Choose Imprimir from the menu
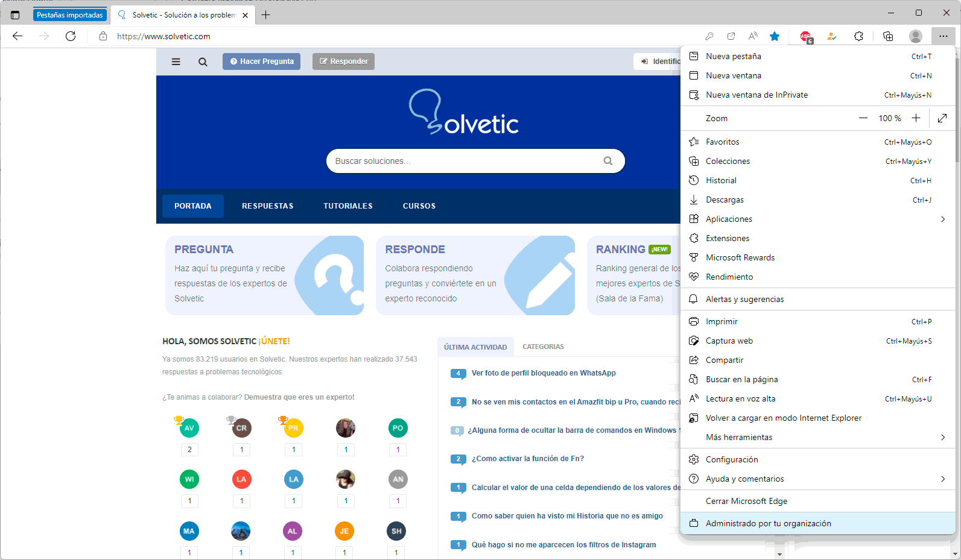 click(x=818, y=321)
